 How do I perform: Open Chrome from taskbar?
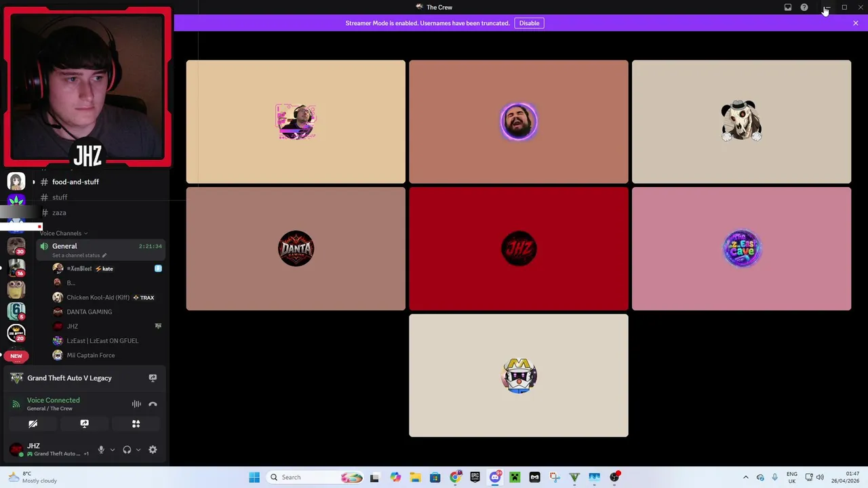point(455,477)
